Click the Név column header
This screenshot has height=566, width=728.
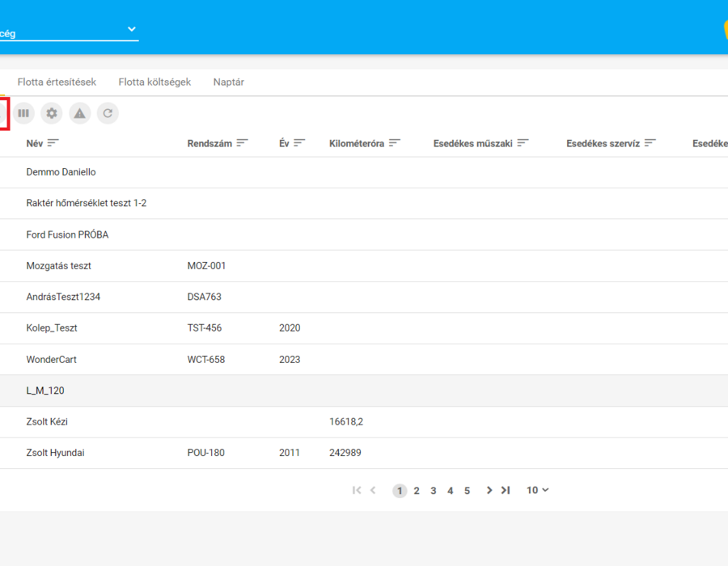pos(34,143)
